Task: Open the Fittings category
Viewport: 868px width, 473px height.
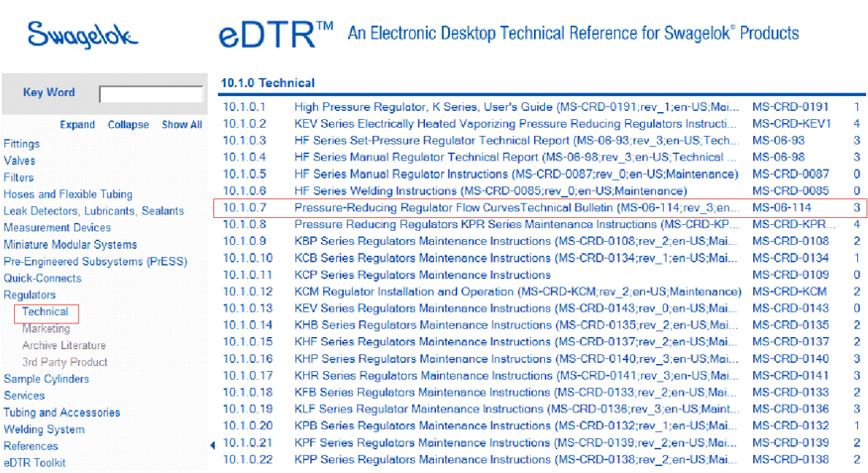Action: tap(22, 144)
